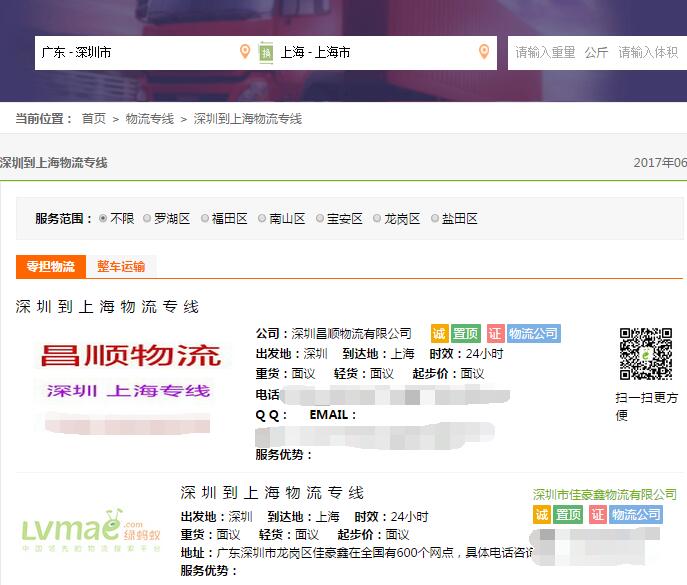Click the origin location pin icon
Image resolution: width=687 pixels, height=585 pixels.
click(x=245, y=52)
